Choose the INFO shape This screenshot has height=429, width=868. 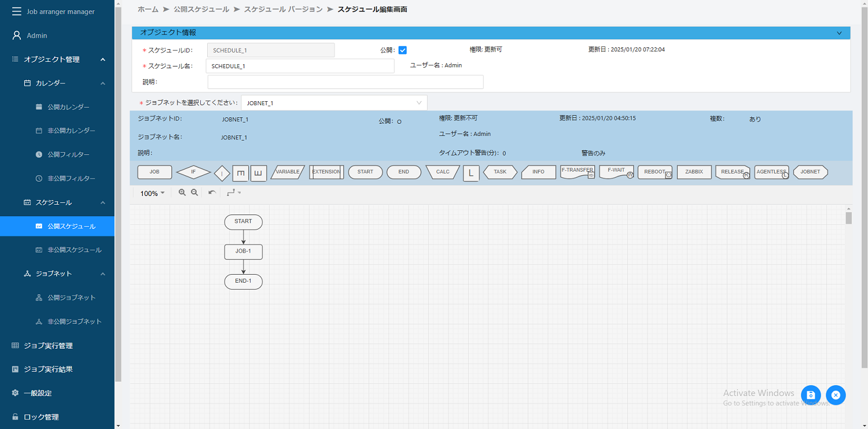click(x=539, y=172)
